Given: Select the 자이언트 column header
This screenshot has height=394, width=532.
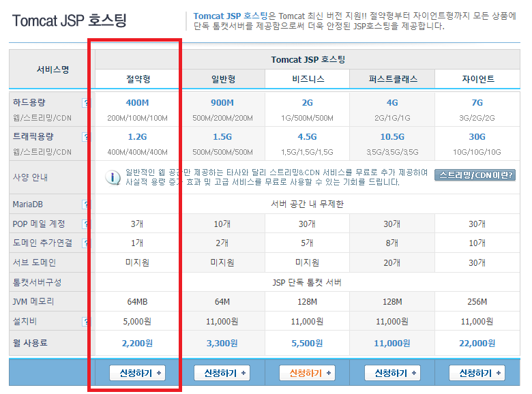Looking at the screenshot, I should (x=477, y=79).
